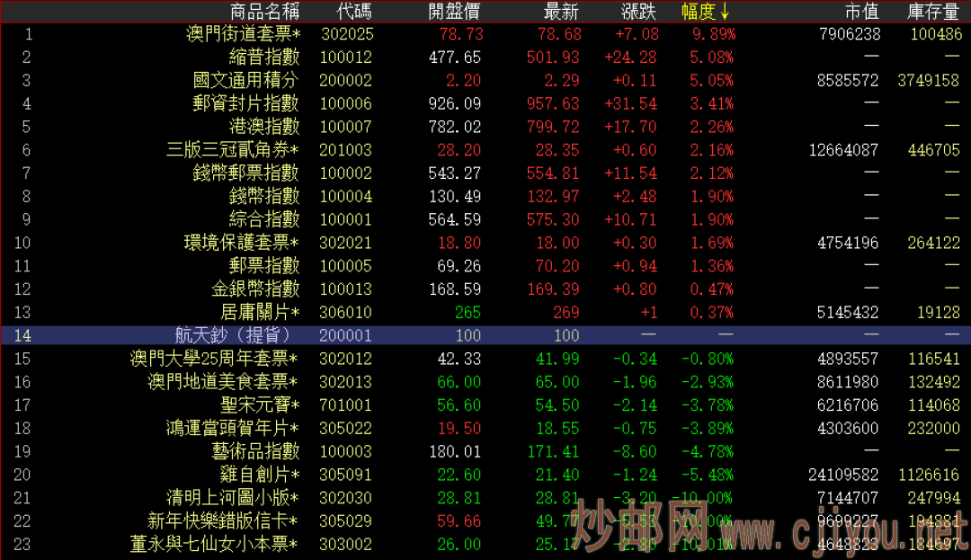Click the 開盤價 column header

(x=454, y=12)
